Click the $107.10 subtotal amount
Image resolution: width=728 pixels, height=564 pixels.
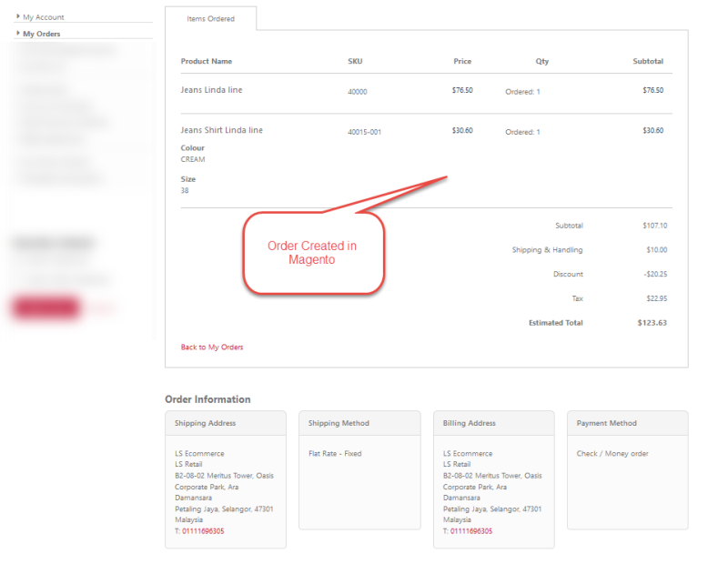click(655, 226)
